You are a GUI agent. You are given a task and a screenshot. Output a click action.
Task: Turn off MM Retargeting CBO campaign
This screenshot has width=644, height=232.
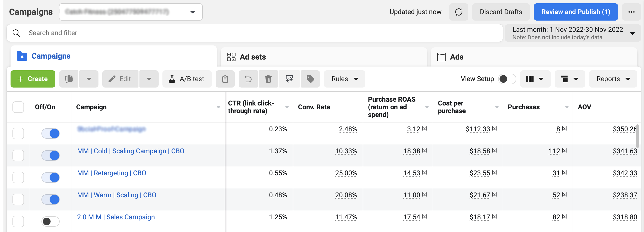point(51,177)
